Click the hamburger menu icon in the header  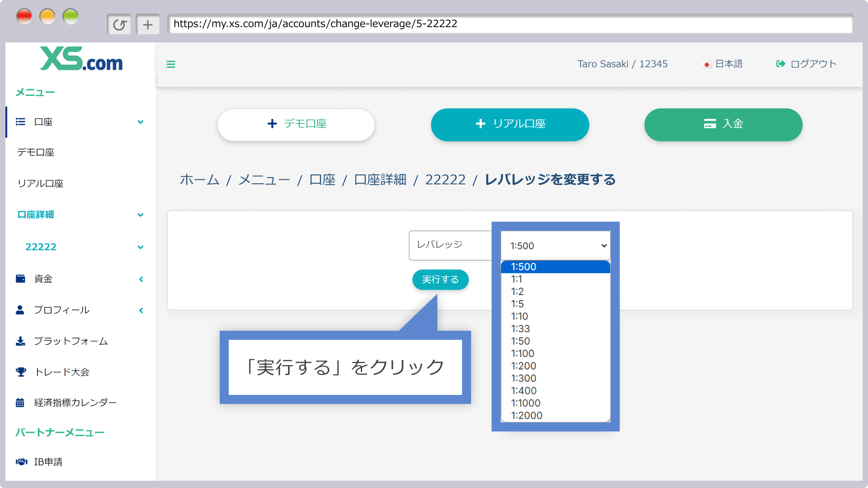171,64
